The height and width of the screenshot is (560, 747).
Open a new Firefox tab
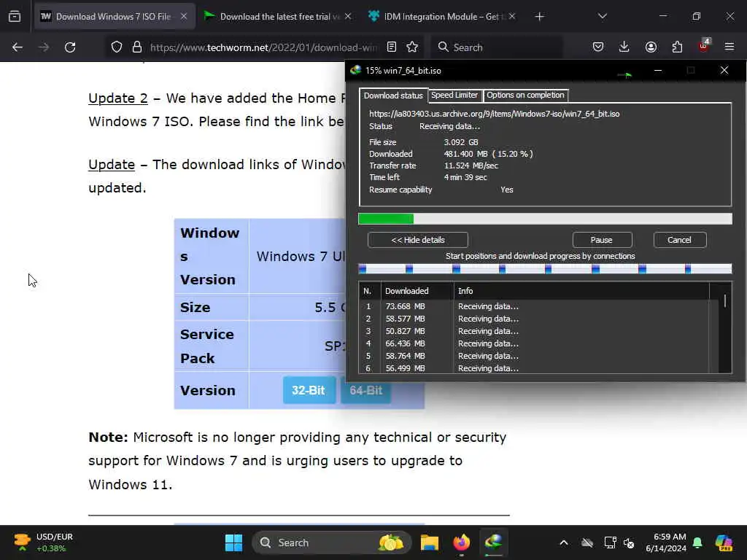coord(539,17)
